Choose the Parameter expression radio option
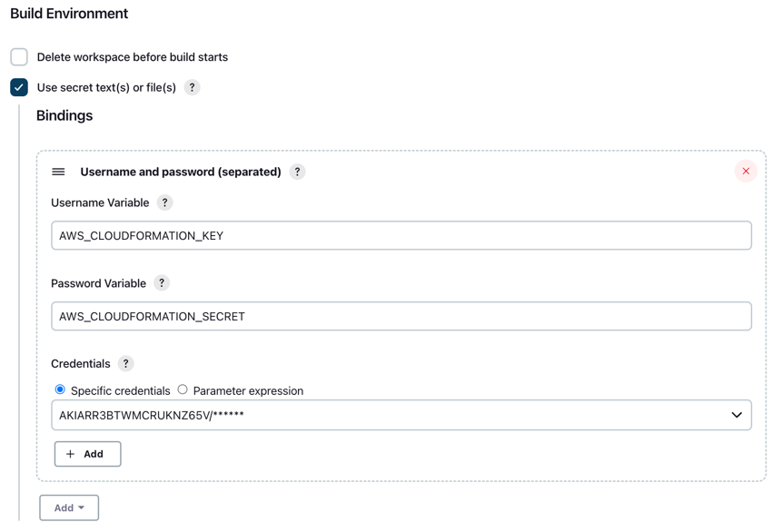Image resolution: width=781 pixels, height=532 pixels. [x=183, y=389]
